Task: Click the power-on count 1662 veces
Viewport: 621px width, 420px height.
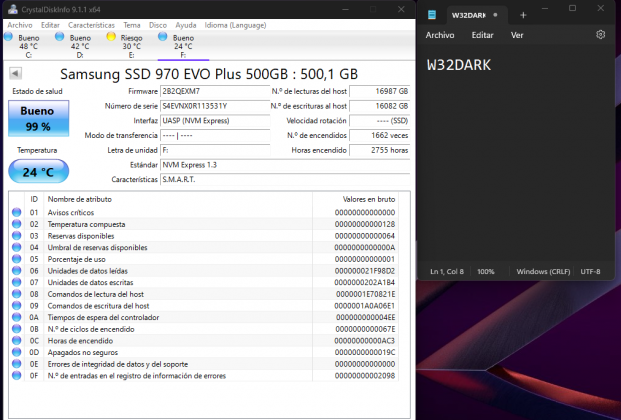Action: point(379,136)
